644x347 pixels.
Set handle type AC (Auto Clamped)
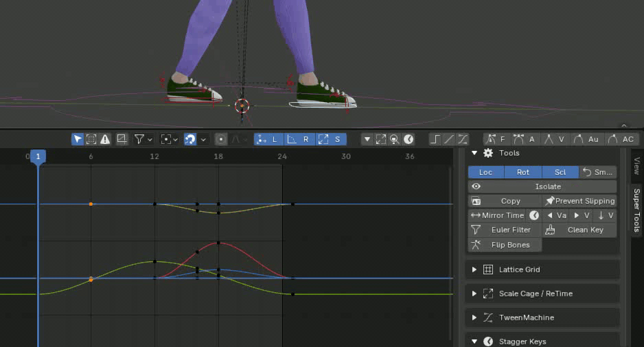point(621,139)
